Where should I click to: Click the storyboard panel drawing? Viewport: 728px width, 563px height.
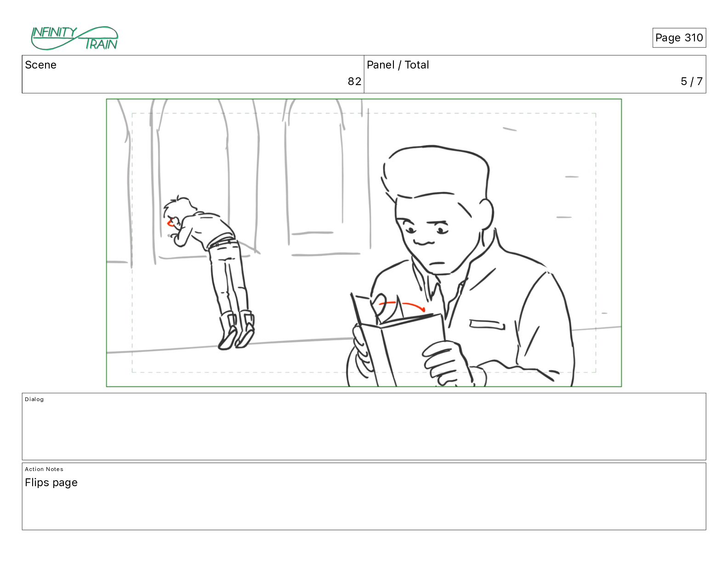click(364, 243)
